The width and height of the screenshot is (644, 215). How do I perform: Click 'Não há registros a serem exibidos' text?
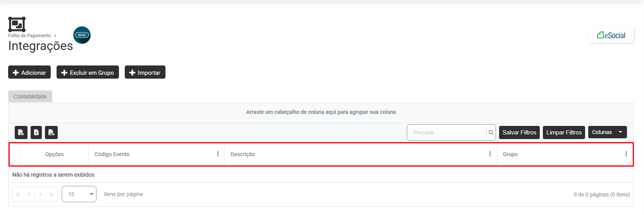tap(53, 175)
